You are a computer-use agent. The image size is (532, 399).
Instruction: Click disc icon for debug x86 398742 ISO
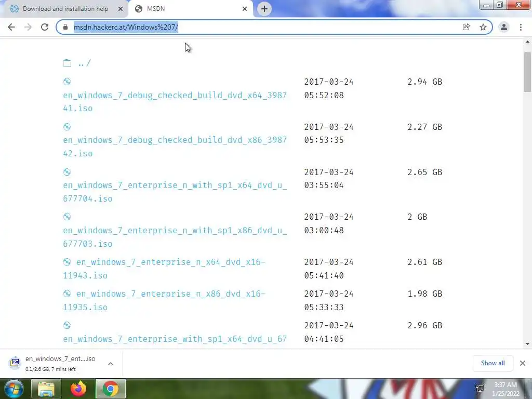point(67,127)
